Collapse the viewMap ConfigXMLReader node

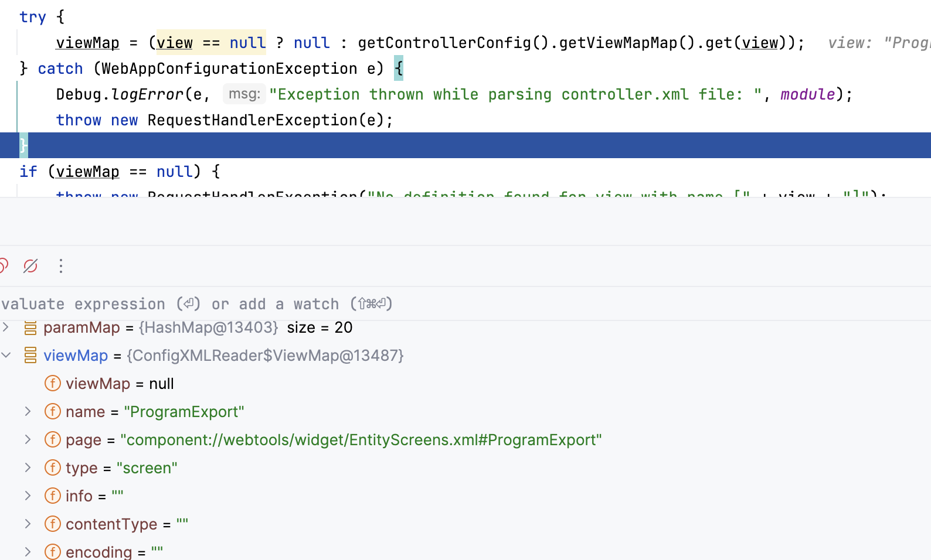(6, 355)
